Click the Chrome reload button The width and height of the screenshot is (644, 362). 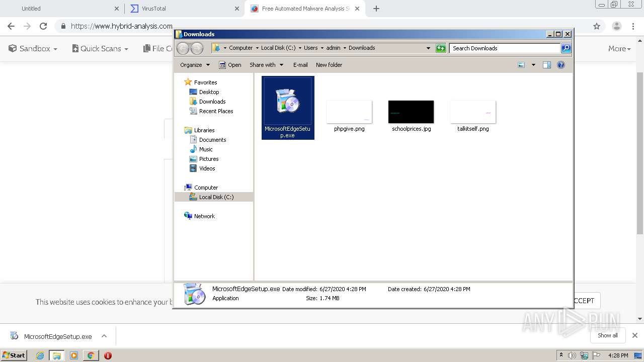click(x=43, y=26)
